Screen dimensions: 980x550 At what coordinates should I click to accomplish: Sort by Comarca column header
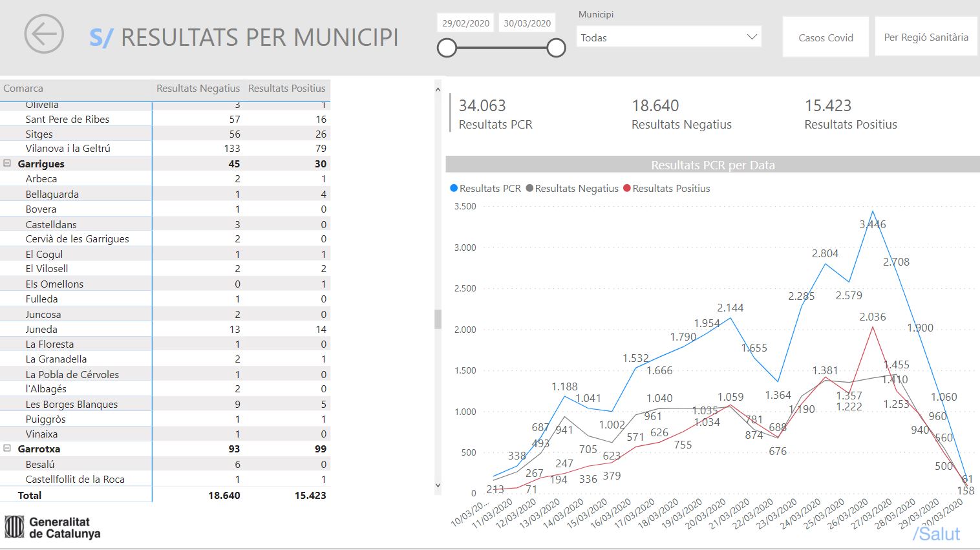point(23,89)
